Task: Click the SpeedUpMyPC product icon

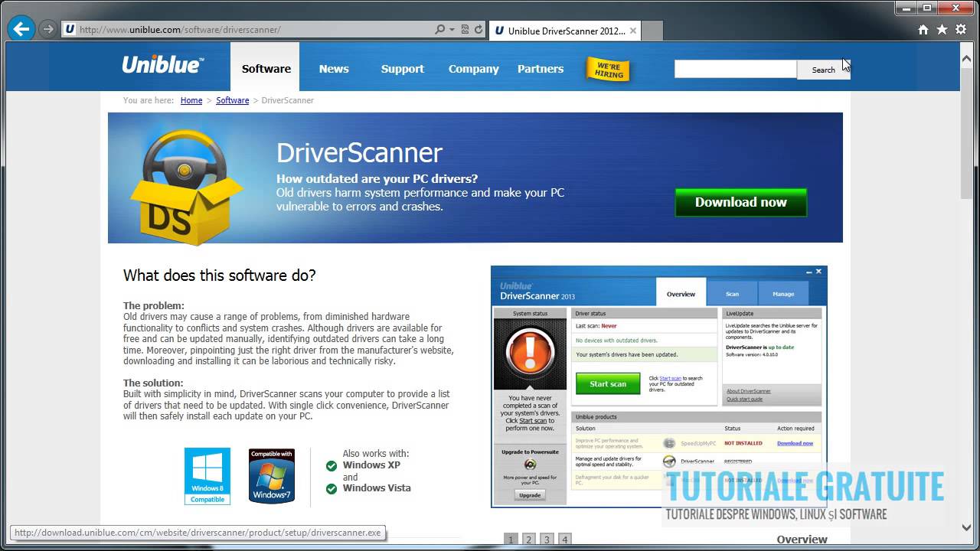Action: [x=669, y=443]
